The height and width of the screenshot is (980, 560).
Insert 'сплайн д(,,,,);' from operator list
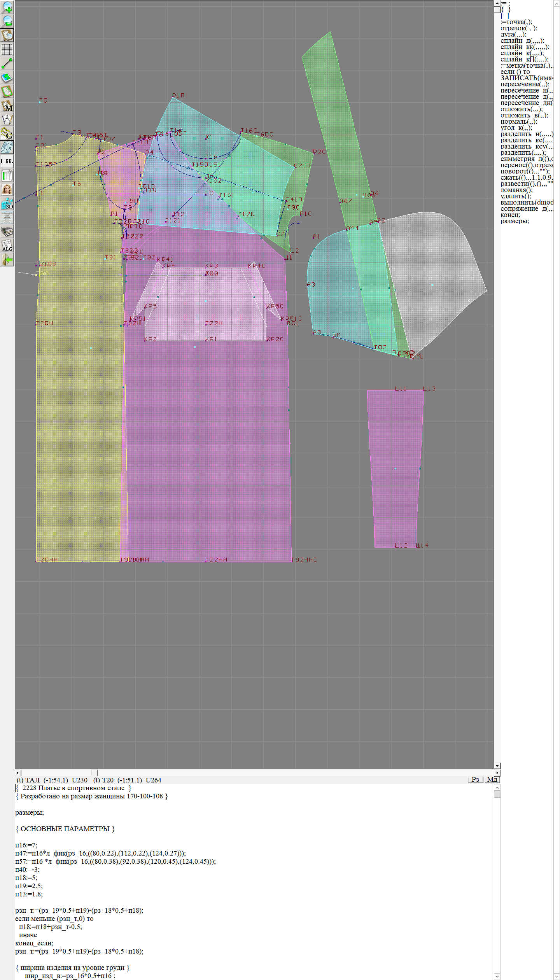pos(522,41)
